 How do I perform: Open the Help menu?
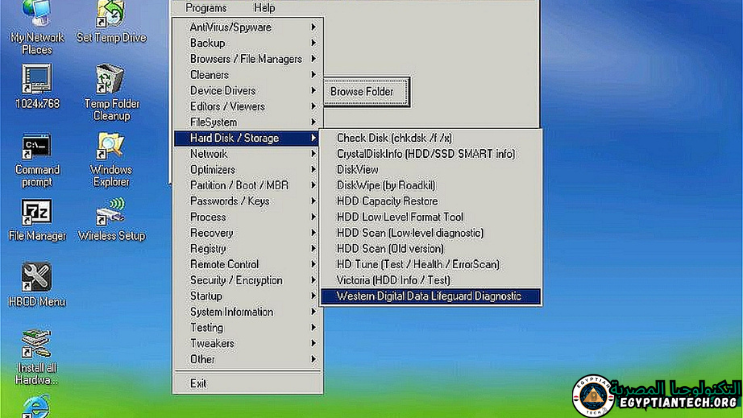(264, 8)
